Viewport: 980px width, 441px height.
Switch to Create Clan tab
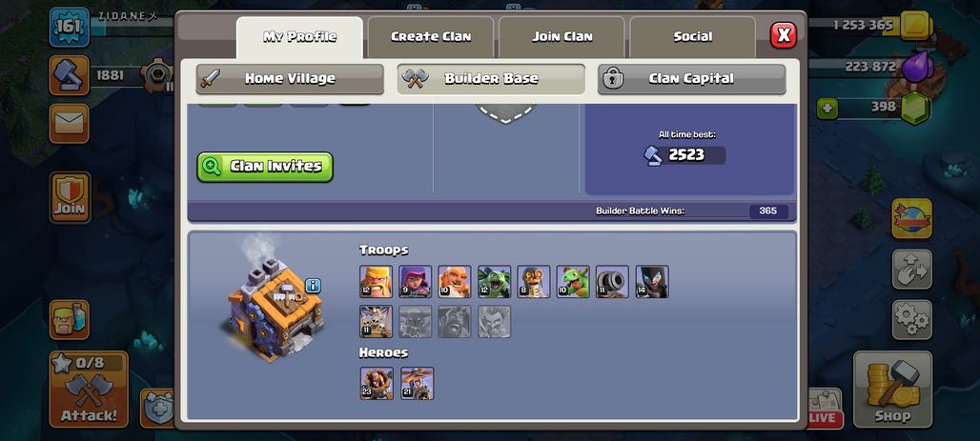coord(431,37)
